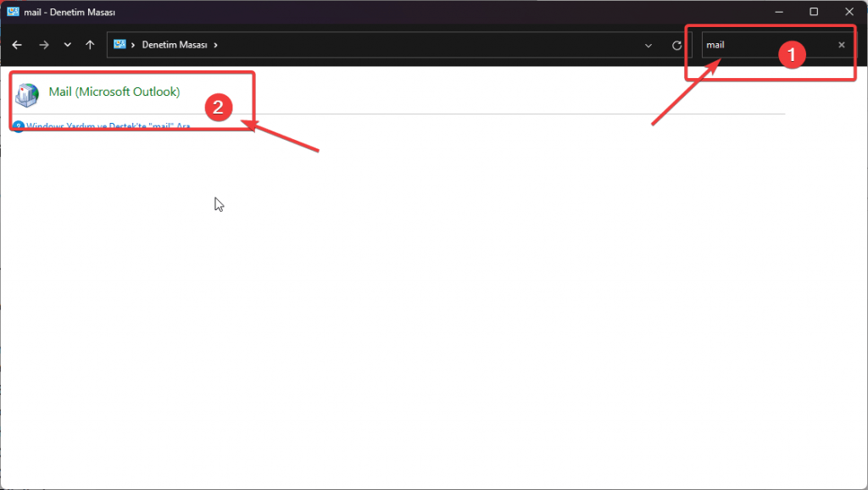Open the recent locations dropdown chevron
This screenshot has height=490, width=868.
68,45
